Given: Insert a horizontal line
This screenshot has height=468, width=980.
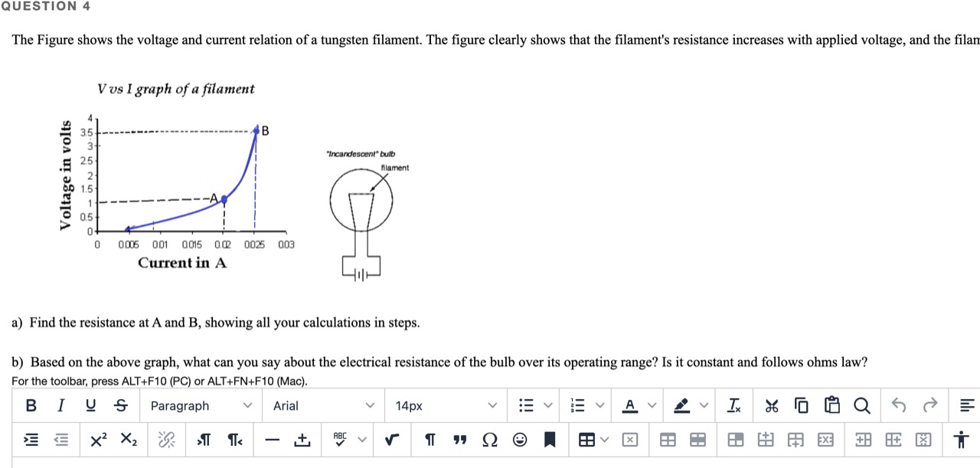Looking at the screenshot, I should [273, 440].
